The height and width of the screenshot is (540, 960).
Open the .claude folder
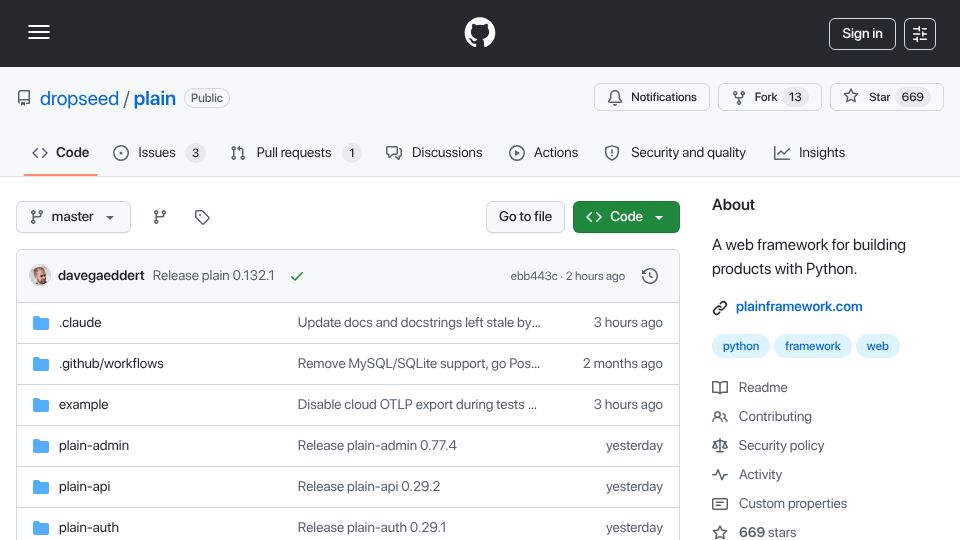click(80, 323)
